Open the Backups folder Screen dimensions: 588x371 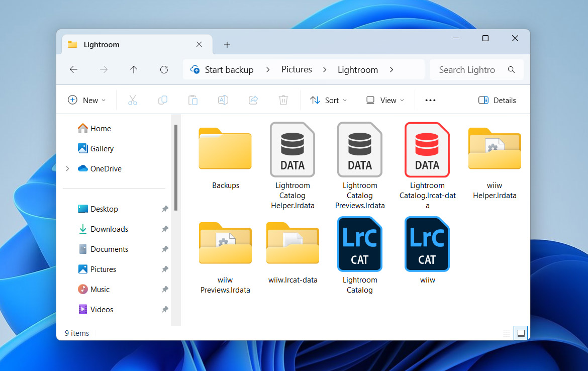click(x=225, y=149)
